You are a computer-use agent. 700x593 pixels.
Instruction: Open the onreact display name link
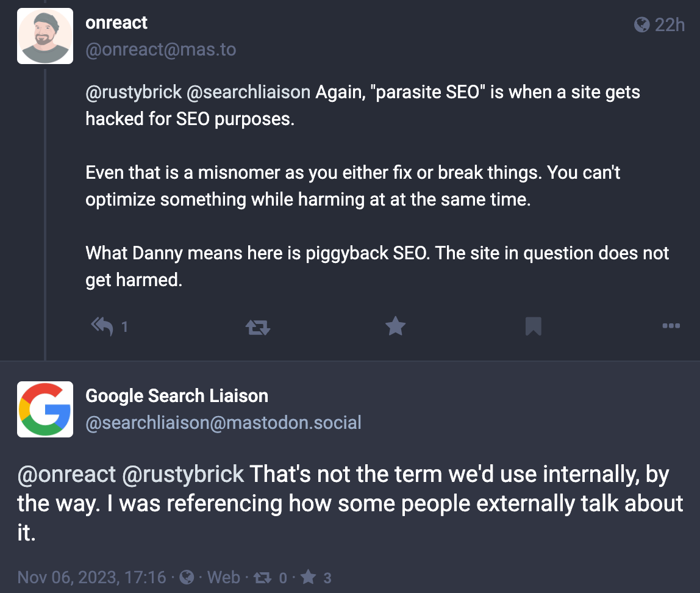click(x=116, y=23)
